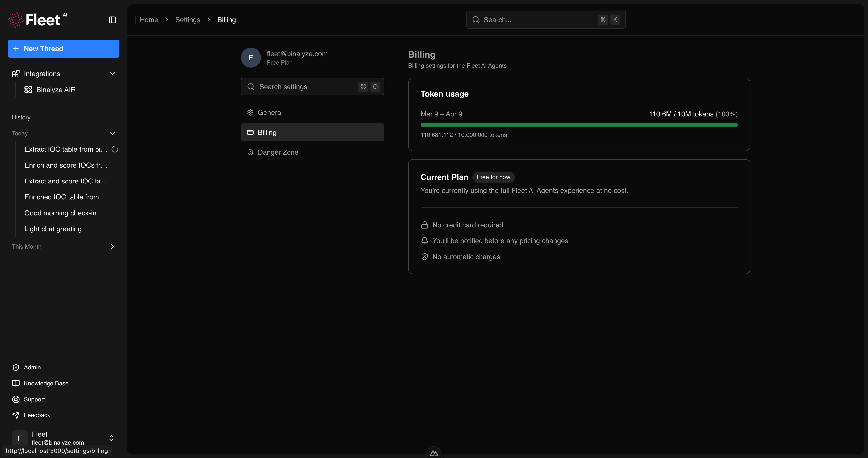Click the spinner on Extract IOC table thread
The image size is (868, 458).
[x=115, y=149]
